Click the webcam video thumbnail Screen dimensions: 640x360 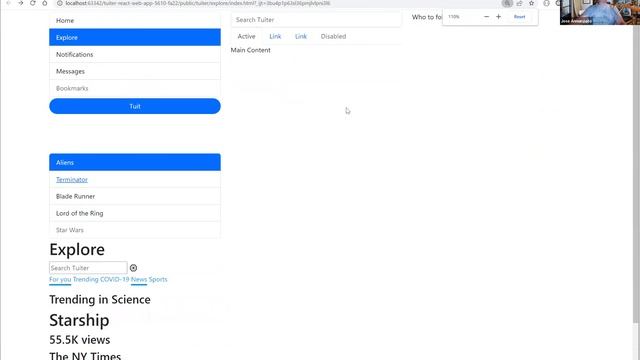(x=600, y=12)
